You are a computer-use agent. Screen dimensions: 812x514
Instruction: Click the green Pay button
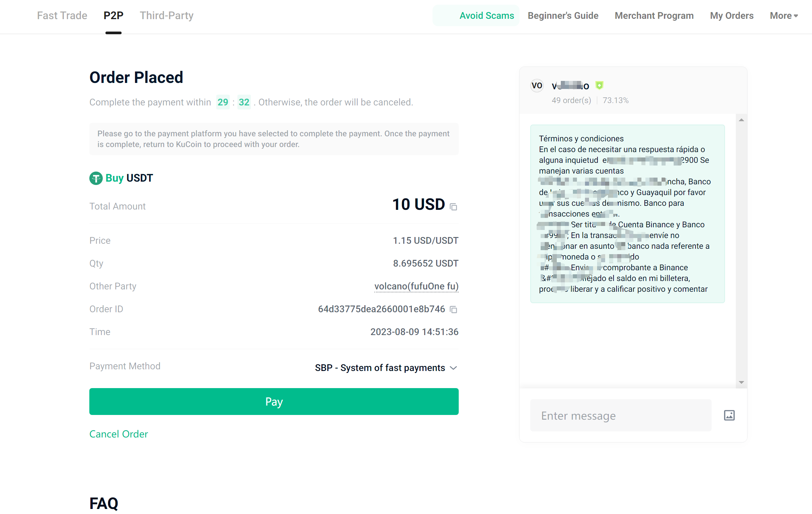[274, 402]
